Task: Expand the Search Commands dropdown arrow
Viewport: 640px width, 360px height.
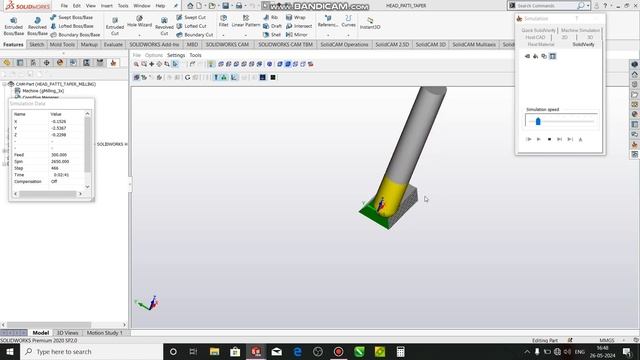Action: (x=588, y=6)
